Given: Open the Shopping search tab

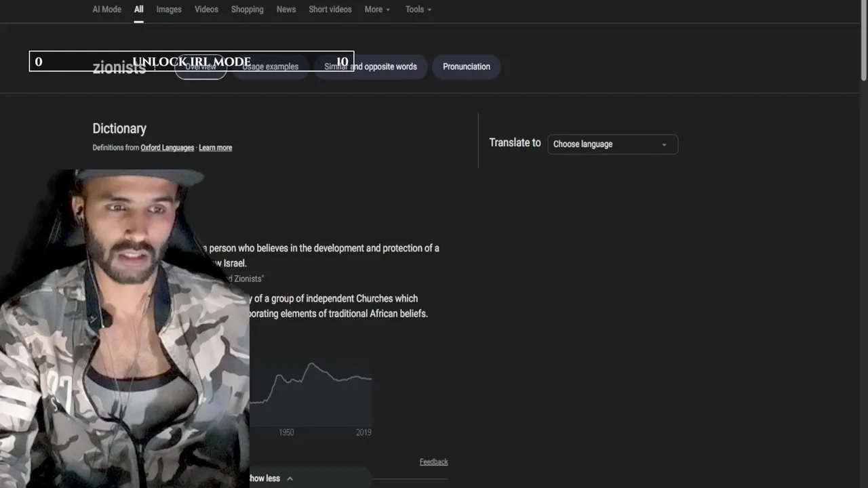Looking at the screenshot, I should (x=247, y=9).
